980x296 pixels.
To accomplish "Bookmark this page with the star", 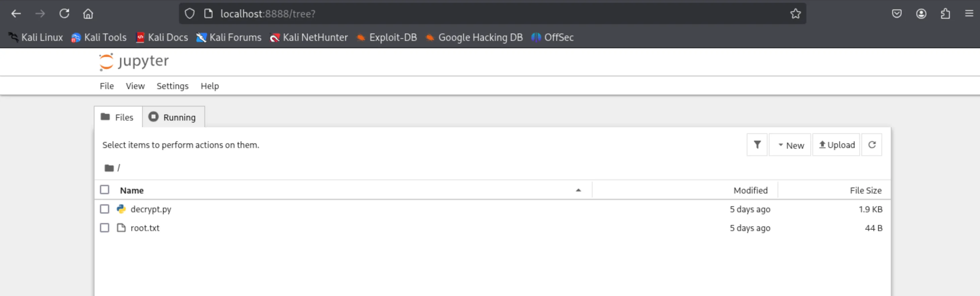I will pos(795,14).
